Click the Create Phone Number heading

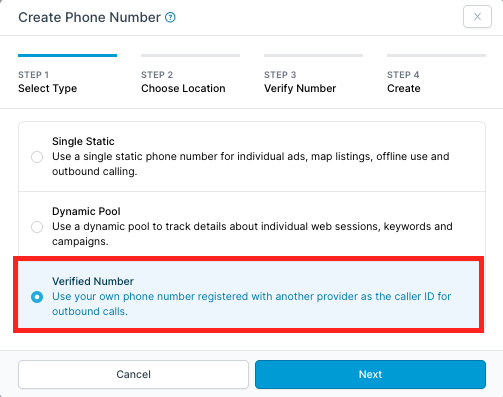pyautogui.click(x=89, y=17)
